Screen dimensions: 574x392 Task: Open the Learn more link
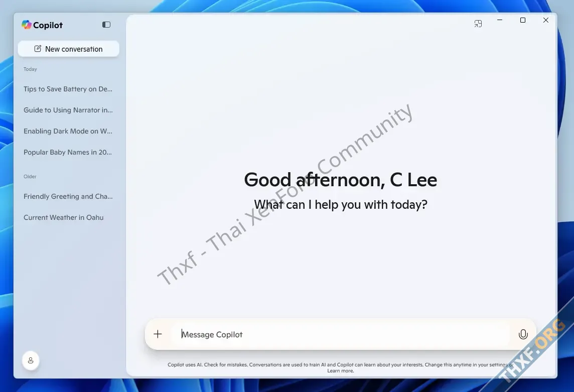pos(341,371)
